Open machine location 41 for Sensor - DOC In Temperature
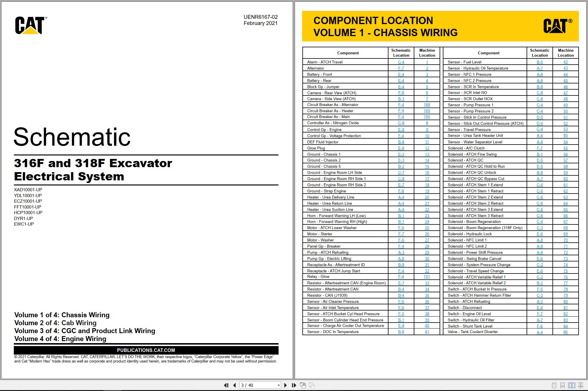This screenshot has height=391, width=588. pyautogui.click(x=427, y=332)
